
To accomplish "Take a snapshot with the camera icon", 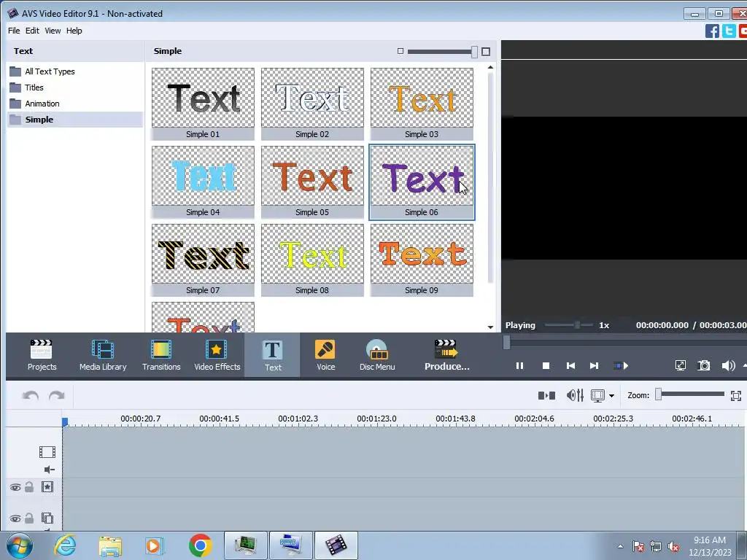I will point(704,366).
